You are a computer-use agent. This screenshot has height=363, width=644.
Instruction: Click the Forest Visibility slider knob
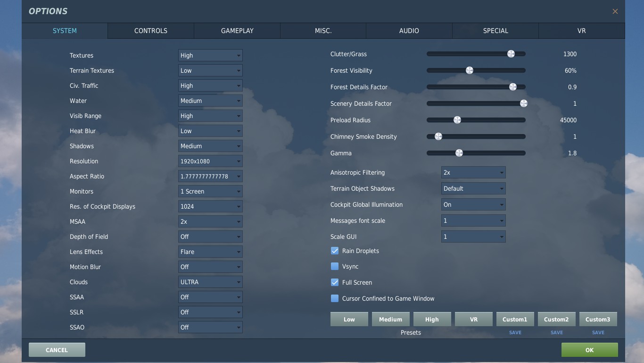(469, 70)
